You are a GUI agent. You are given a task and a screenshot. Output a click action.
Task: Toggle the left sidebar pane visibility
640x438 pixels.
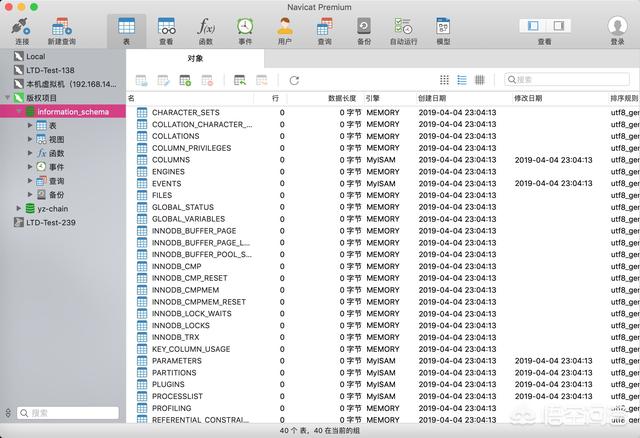tap(533, 26)
